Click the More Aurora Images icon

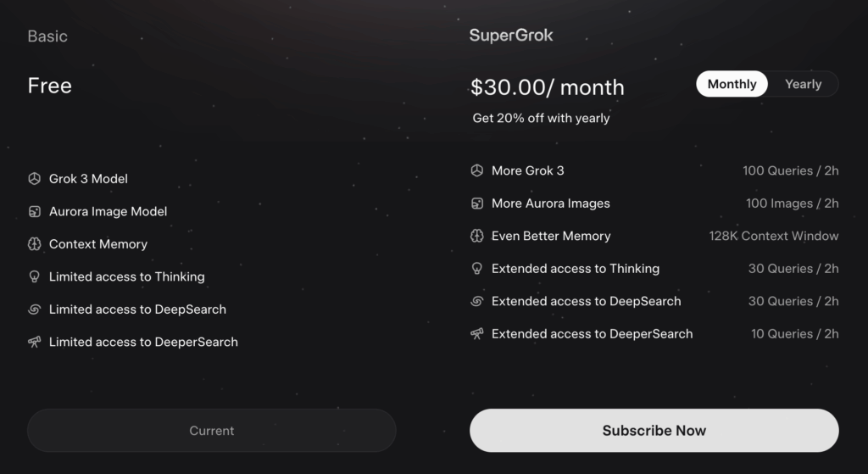tap(476, 204)
